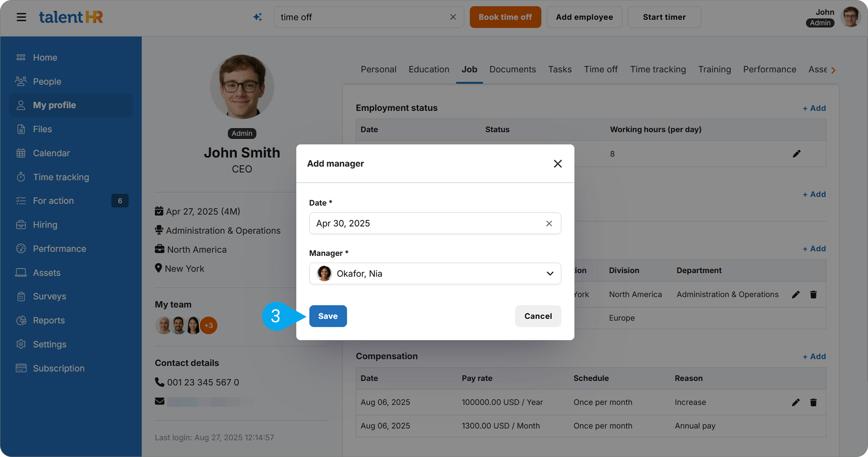
Task: Open the People section
Action: [47, 81]
